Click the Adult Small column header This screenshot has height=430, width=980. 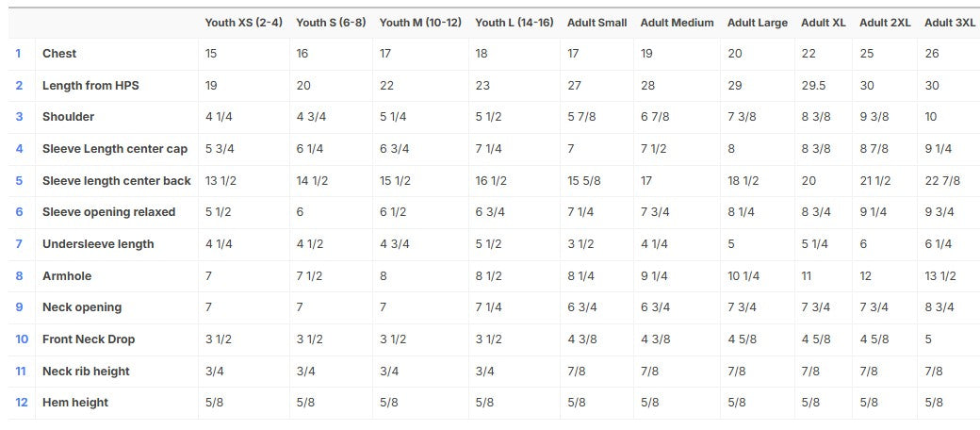(596, 23)
